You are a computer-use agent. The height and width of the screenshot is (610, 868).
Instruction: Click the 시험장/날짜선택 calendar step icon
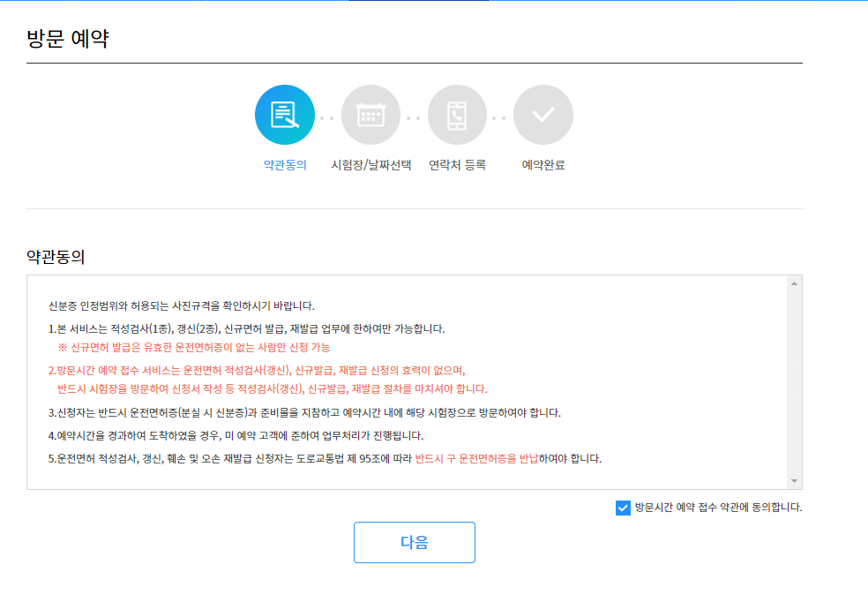click(370, 115)
